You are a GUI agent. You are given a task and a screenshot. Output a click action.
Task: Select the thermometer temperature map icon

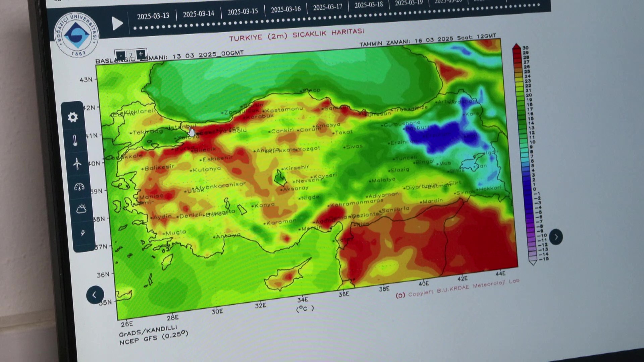[75, 140]
